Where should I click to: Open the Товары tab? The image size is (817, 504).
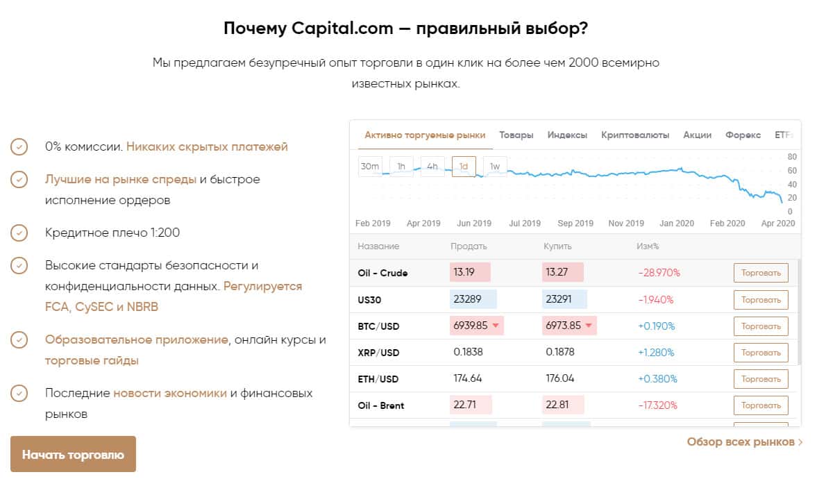(x=516, y=135)
